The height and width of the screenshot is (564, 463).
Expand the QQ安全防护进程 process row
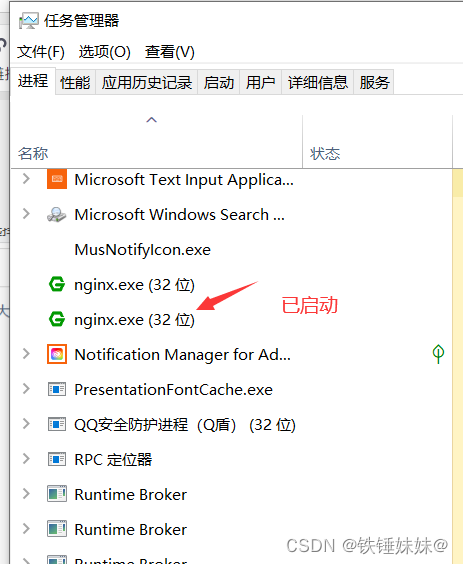point(26,424)
